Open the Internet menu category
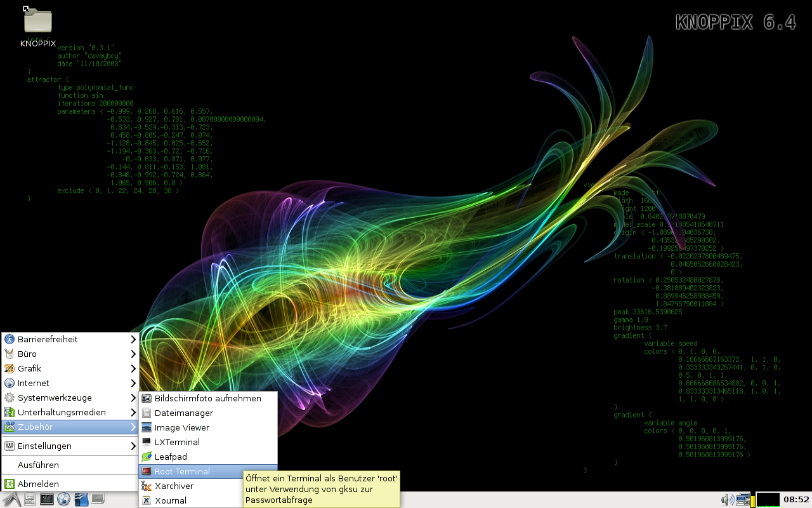This screenshot has width=812, height=508. pos(70,383)
